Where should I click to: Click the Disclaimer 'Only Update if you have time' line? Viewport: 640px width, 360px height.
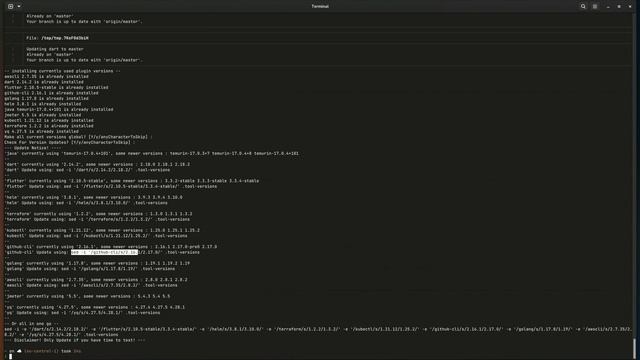pyautogui.click(x=75, y=340)
